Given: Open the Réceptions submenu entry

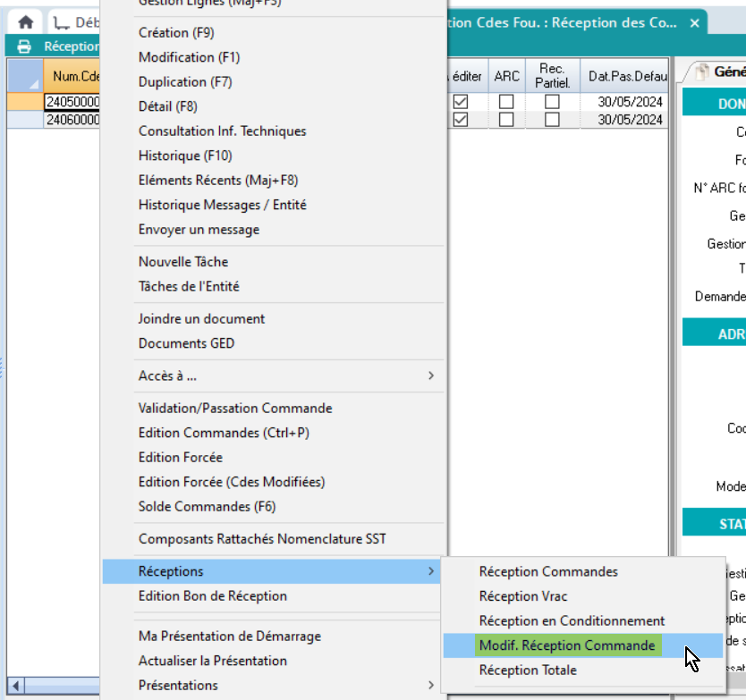Looking at the screenshot, I should tap(273, 571).
